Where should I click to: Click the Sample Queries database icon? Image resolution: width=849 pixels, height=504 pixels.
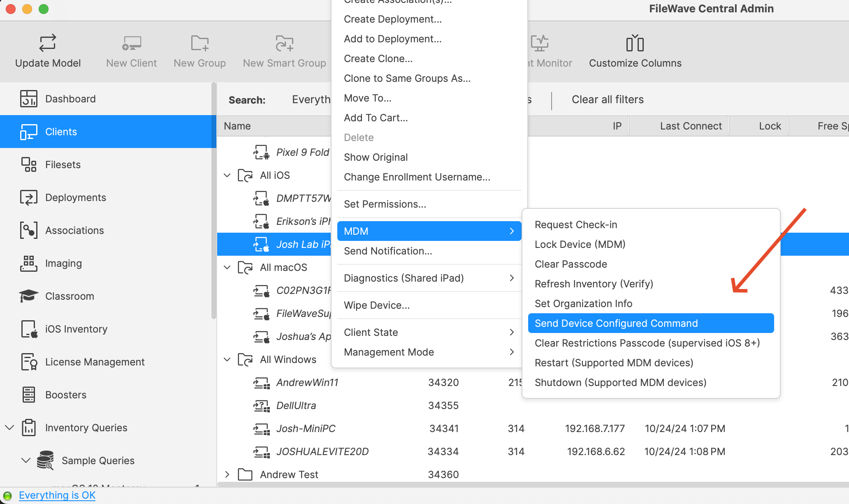coord(45,460)
